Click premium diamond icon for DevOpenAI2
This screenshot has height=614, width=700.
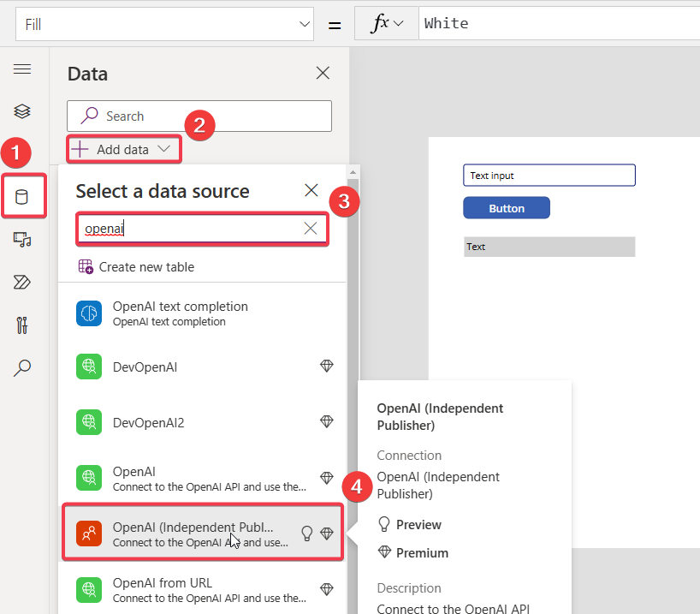tap(327, 421)
